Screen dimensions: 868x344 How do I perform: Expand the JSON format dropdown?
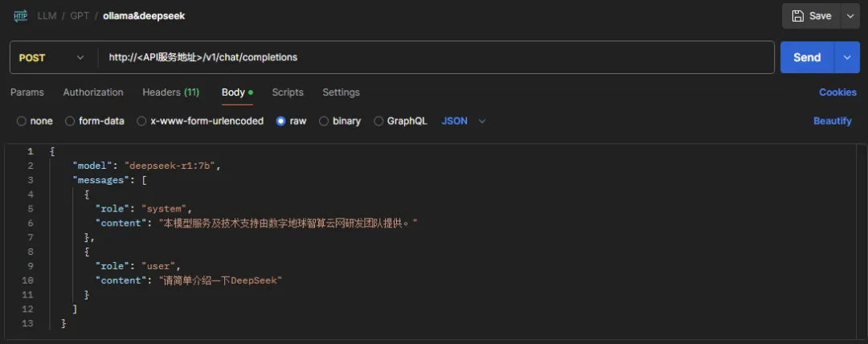(x=482, y=121)
